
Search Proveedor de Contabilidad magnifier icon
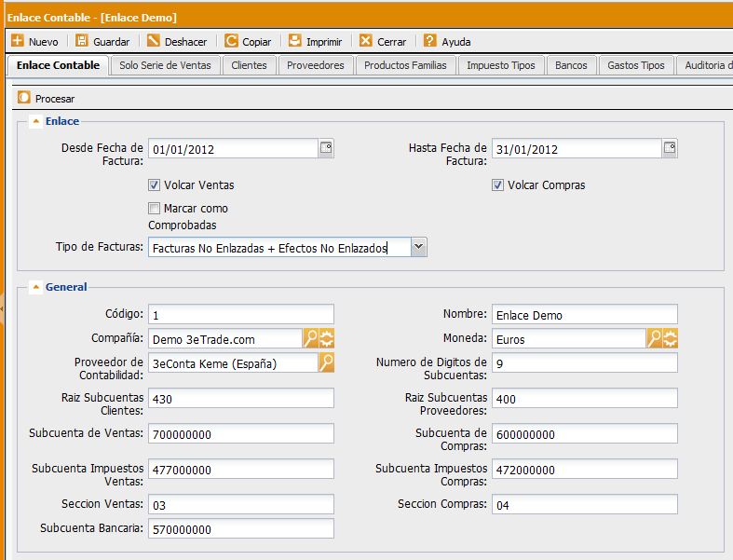pos(326,362)
